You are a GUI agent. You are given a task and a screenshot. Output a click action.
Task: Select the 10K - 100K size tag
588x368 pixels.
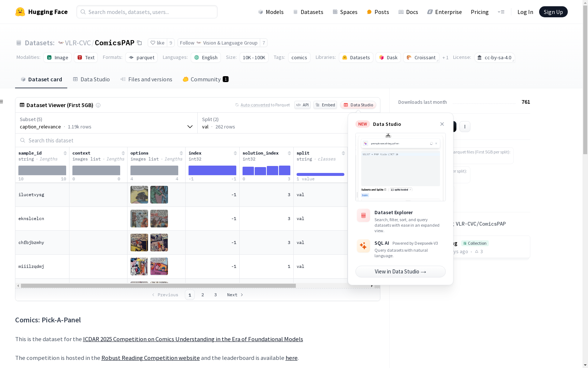tap(254, 57)
